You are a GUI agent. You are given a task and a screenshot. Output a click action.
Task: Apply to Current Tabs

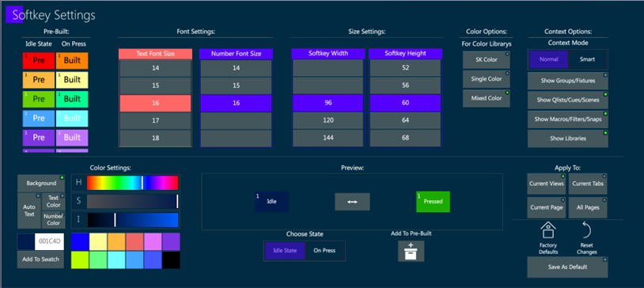coord(588,184)
